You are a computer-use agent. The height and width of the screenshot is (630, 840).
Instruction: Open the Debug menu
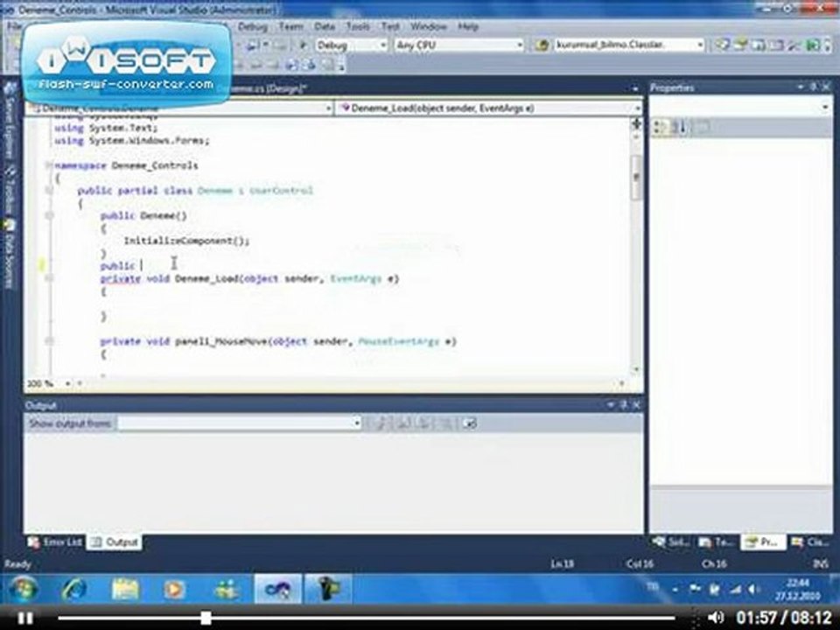(x=252, y=26)
